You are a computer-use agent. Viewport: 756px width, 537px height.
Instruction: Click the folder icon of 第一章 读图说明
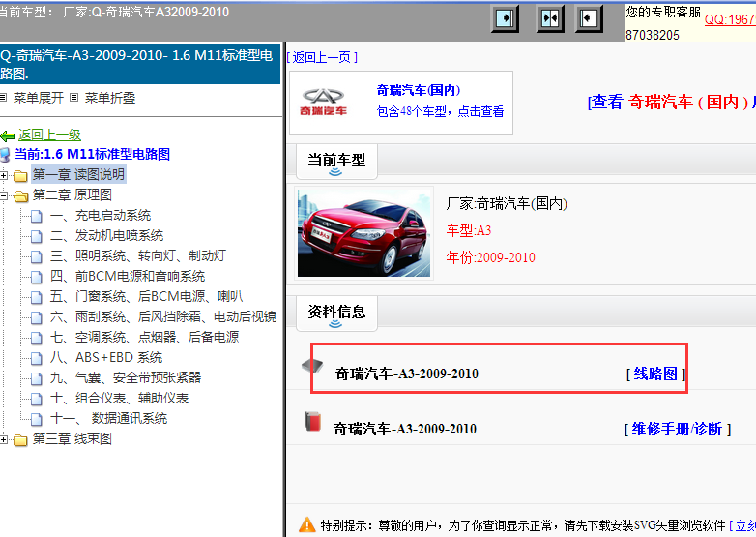point(20,176)
